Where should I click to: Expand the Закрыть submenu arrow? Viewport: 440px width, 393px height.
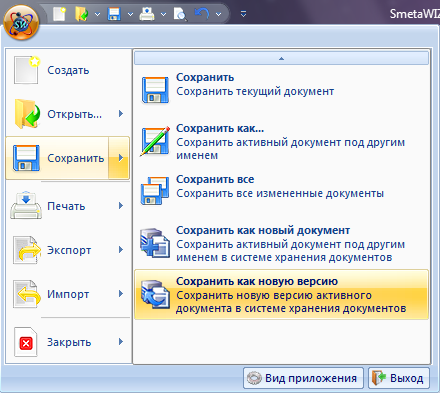coord(121,342)
